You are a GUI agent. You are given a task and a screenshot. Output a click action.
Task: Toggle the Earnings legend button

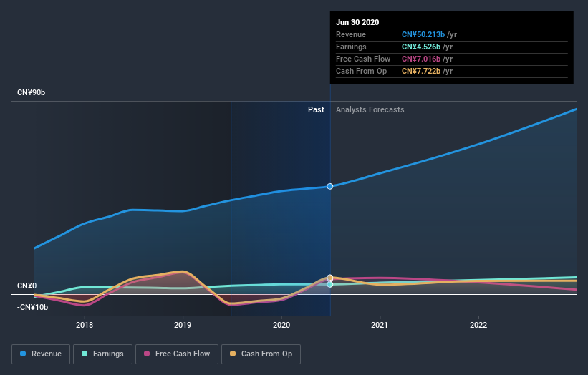[102, 354]
